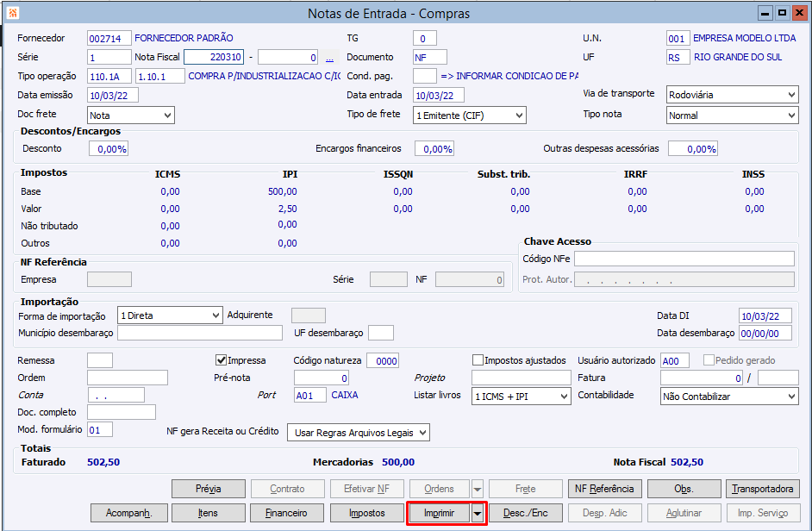This screenshot has width=812, height=531.
Task: Click the Imprimir button
Action: point(439,513)
